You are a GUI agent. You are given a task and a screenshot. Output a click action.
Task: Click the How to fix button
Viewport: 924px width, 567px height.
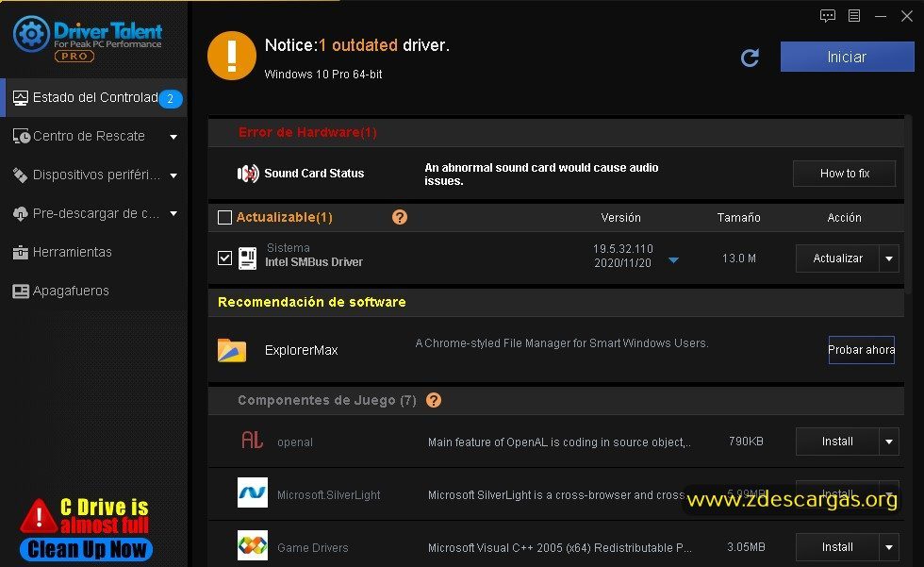(x=844, y=174)
